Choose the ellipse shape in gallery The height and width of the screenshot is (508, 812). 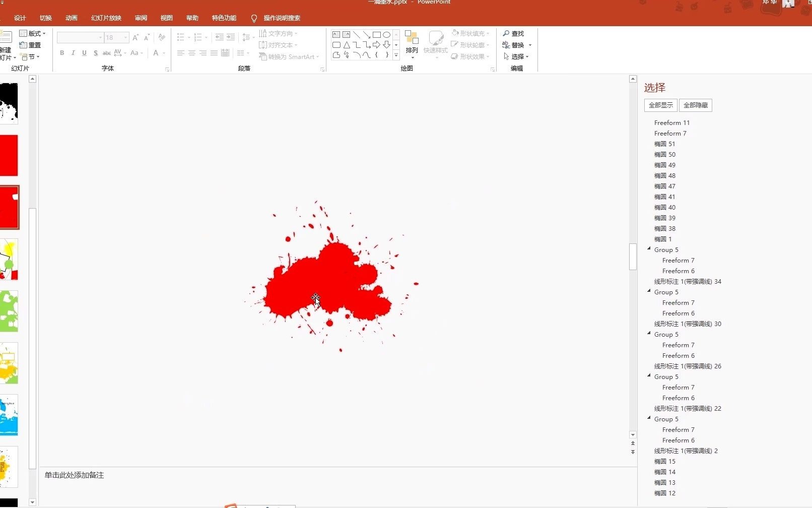click(386, 35)
